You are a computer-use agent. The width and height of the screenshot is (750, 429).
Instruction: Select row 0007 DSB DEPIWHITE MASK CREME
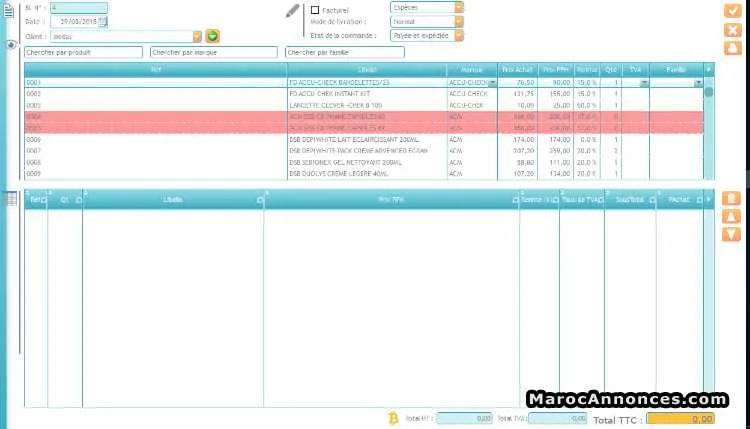pyautogui.click(x=364, y=151)
